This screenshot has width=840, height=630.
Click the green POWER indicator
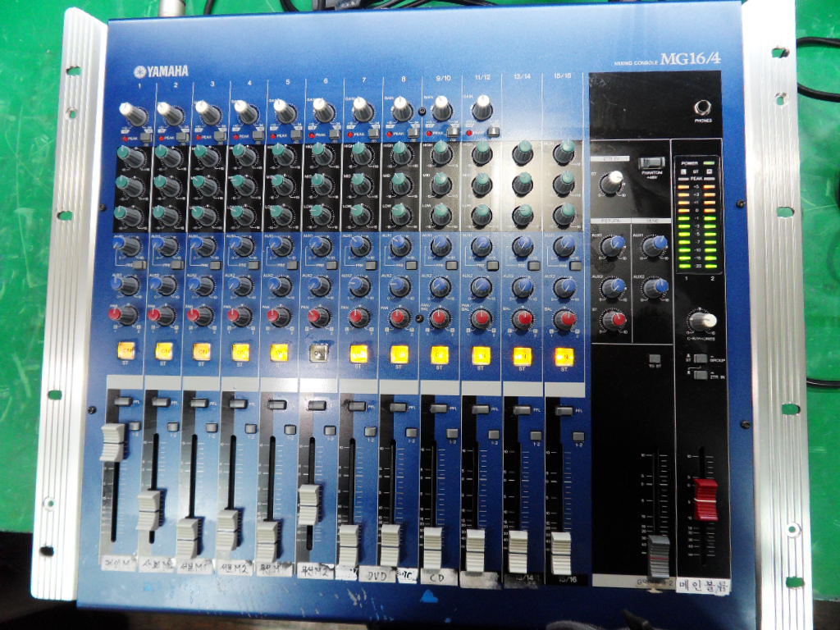click(710, 163)
